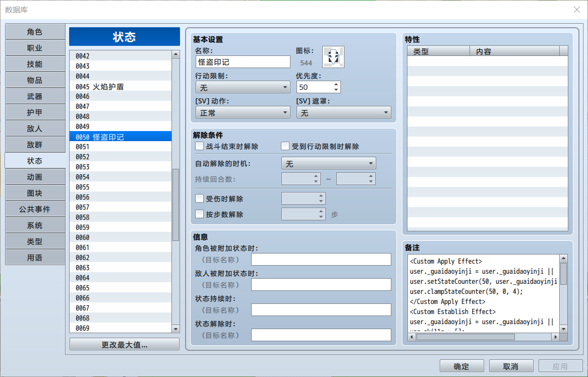
Task: Open the [SV] 遮罩 dropdown
Action: 343,112
